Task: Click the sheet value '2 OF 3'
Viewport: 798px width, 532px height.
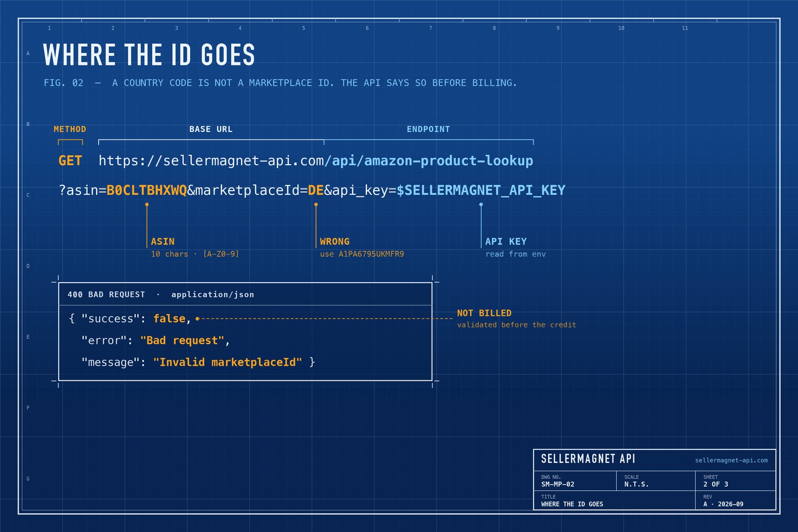Action: 716,484
